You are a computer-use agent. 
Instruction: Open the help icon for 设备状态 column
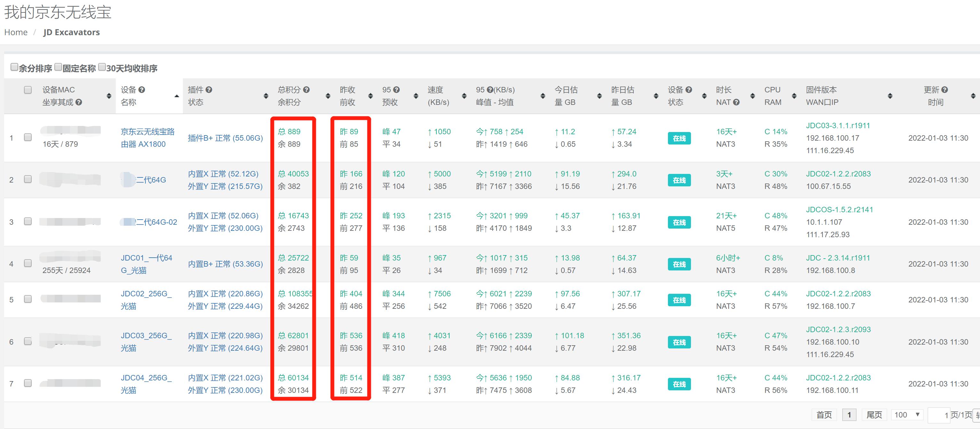(x=689, y=90)
